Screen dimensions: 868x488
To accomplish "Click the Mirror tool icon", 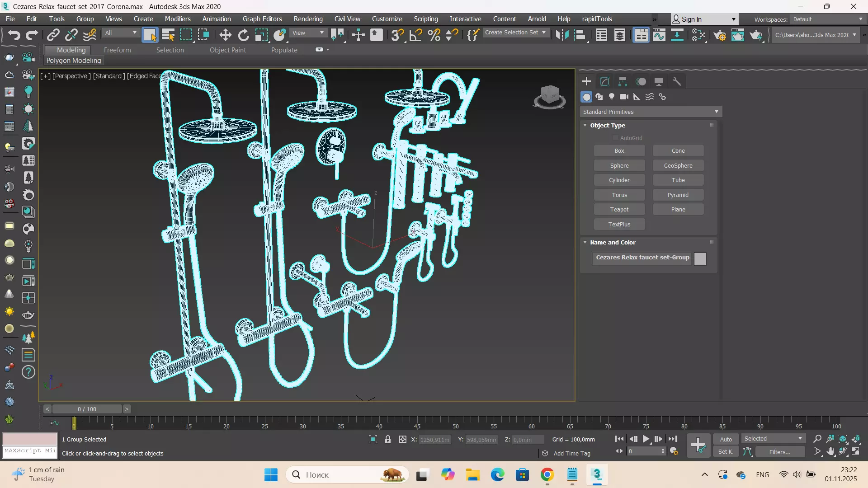I will coord(561,35).
